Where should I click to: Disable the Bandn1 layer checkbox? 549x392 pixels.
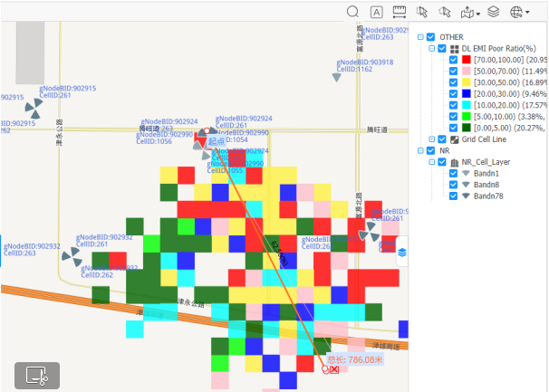tap(453, 173)
